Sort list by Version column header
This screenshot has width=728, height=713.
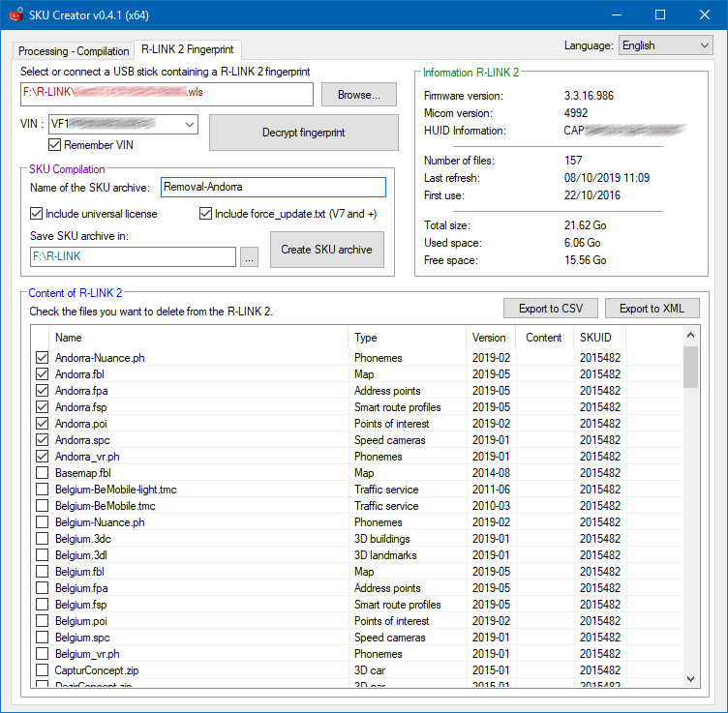pyautogui.click(x=492, y=338)
